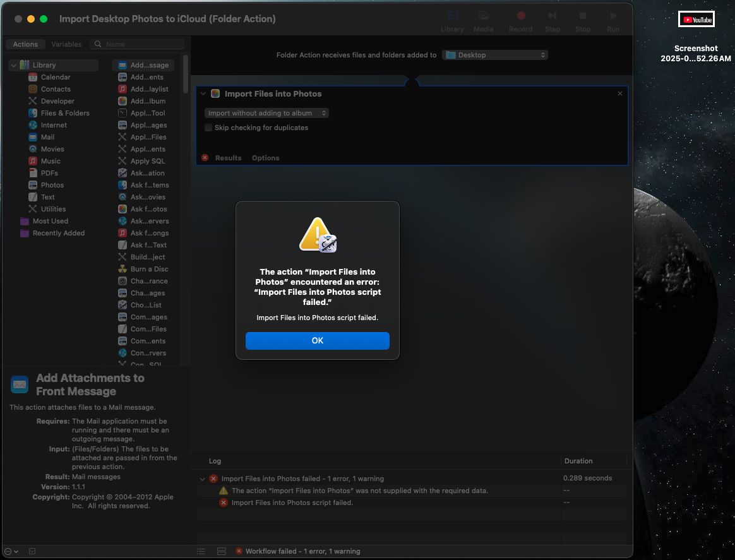Select Contacts in the library
The image size is (735, 560).
[56, 89]
